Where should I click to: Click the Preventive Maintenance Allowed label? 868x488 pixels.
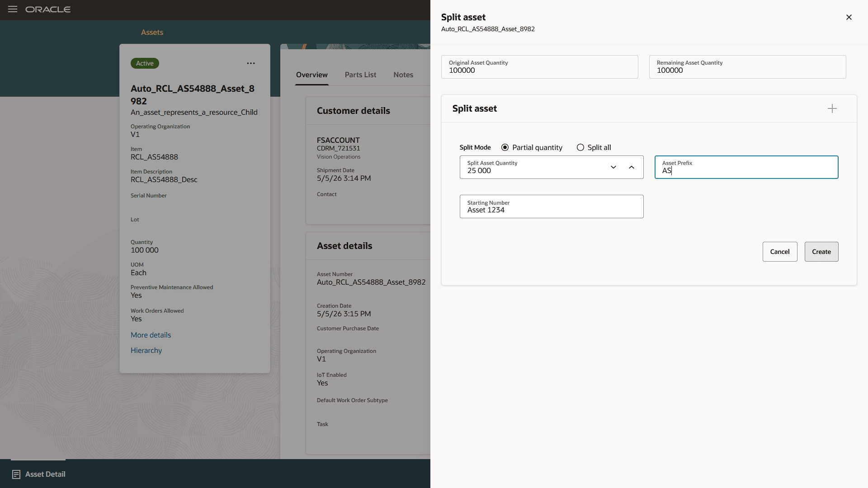172,287
